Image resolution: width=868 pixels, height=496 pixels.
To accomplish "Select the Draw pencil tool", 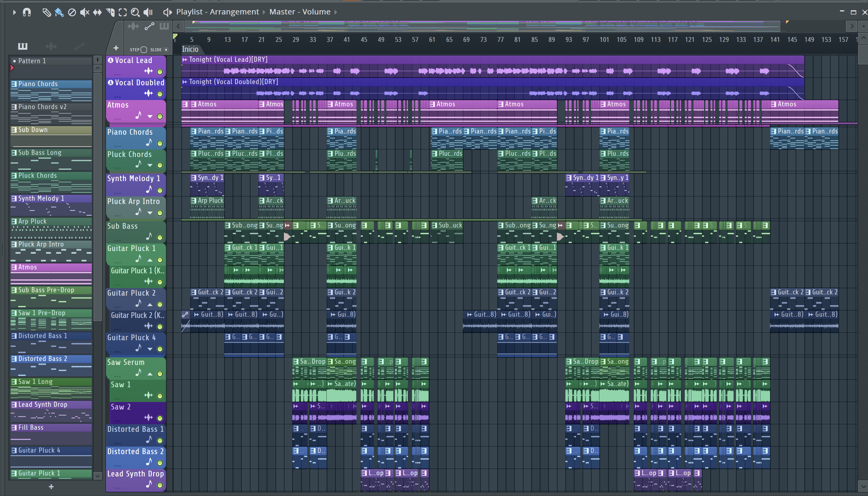I will 47,13.
